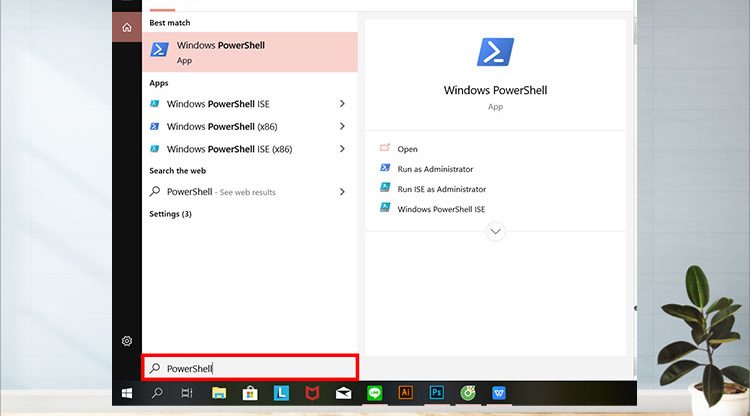Open the WPS Writer icon on taskbar
The image size is (750, 416).
499,393
